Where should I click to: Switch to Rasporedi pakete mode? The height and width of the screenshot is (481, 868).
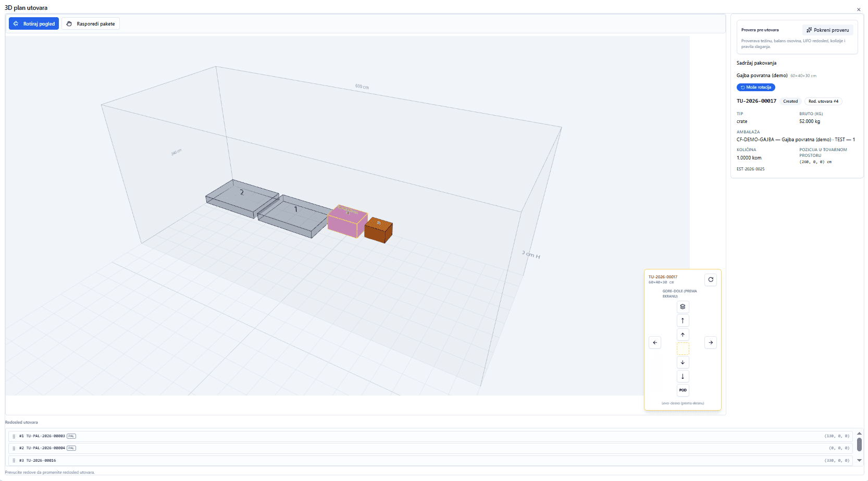tap(91, 23)
